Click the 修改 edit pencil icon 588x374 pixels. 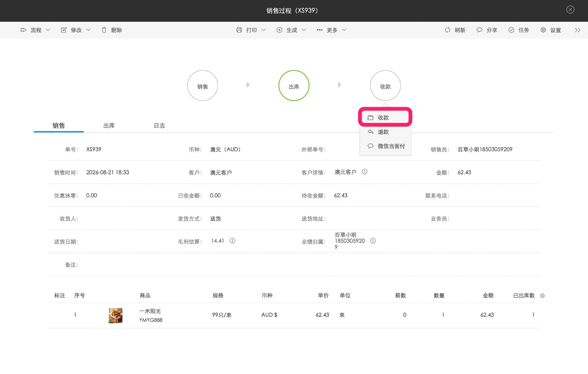coord(64,30)
